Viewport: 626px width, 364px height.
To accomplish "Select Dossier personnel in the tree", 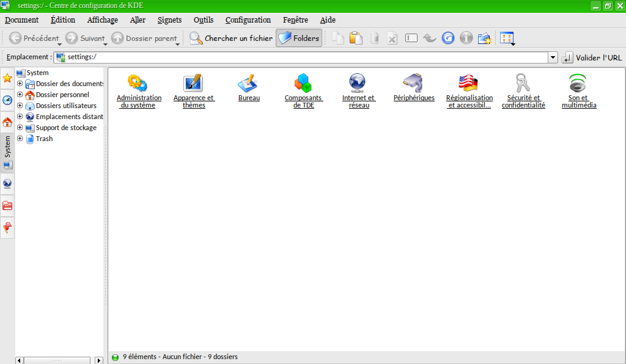I will coord(57,95).
